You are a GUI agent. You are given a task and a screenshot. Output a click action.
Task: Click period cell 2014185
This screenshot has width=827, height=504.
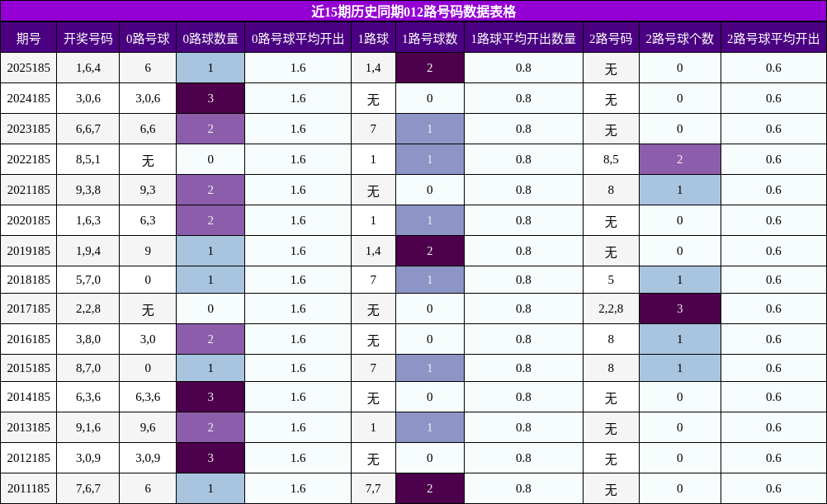point(29,397)
